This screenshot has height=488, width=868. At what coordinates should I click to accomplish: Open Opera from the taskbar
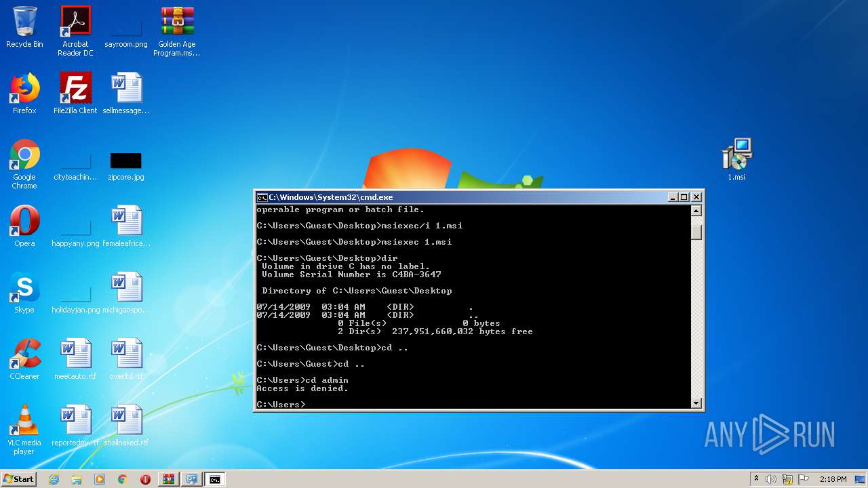pyautogui.click(x=145, y=479)
